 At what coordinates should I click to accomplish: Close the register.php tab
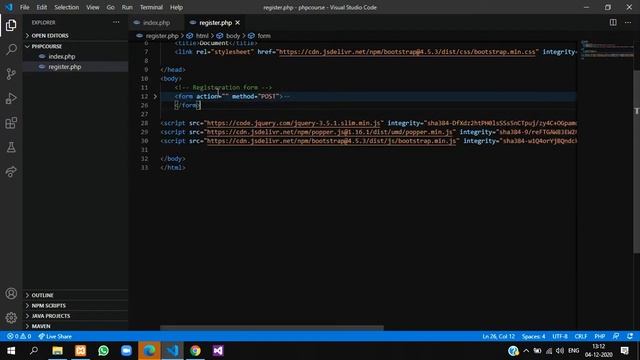[x=238, y=23]
